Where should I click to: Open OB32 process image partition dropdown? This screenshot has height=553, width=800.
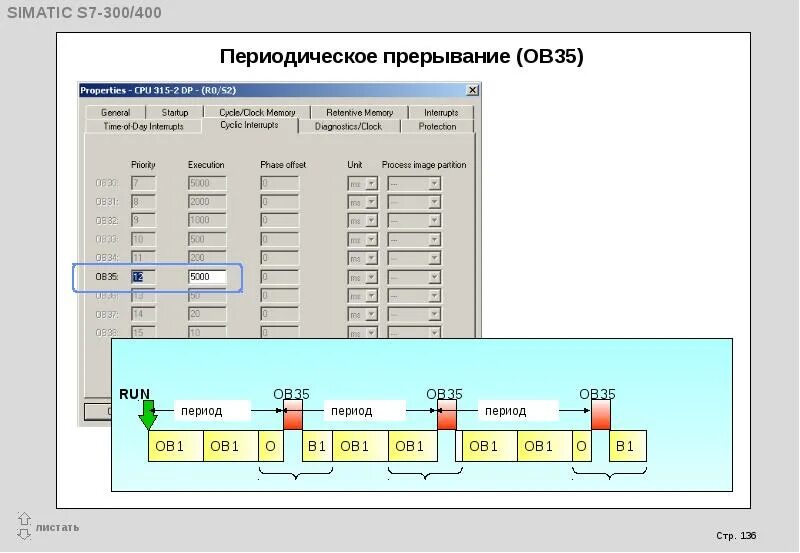click(x=434, y=220)
